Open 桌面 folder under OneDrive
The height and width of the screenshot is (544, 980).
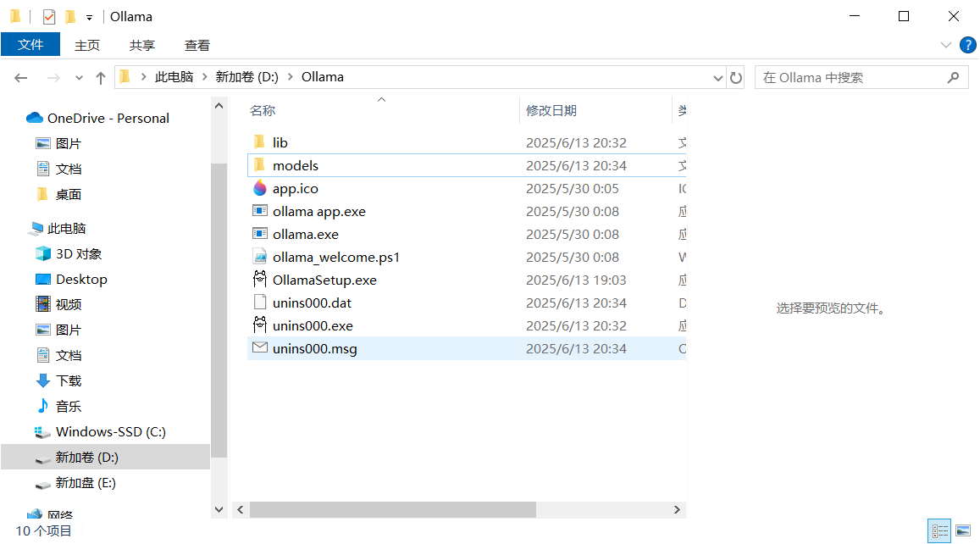click(68, 194)
